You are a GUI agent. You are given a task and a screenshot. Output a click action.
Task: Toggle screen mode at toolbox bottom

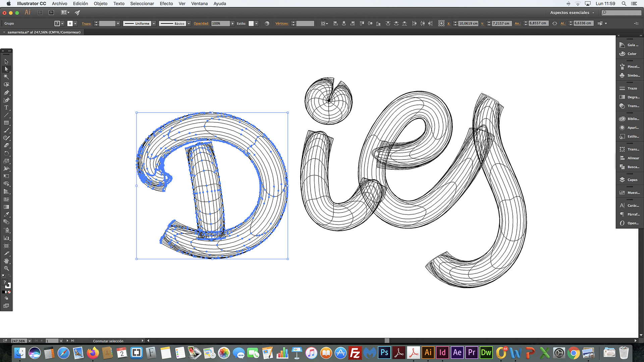(6, 306)
